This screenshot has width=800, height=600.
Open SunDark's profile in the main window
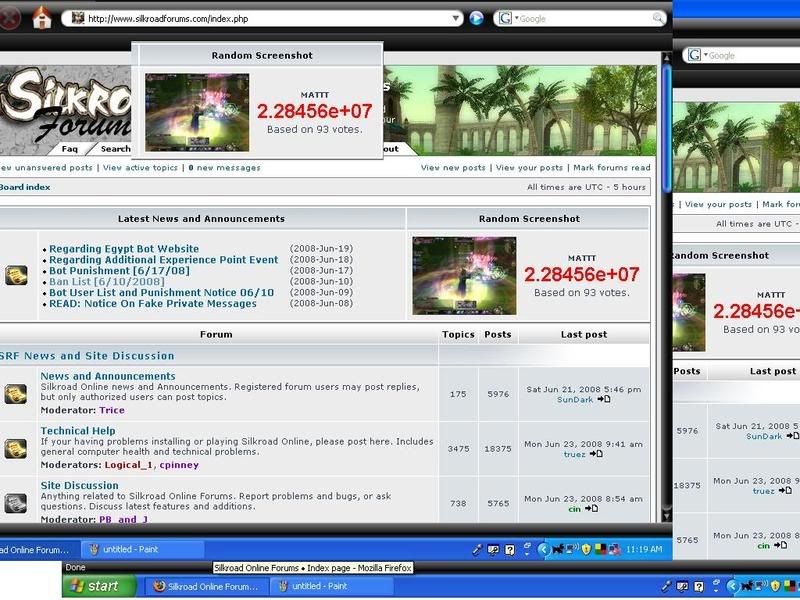[575, 399]
